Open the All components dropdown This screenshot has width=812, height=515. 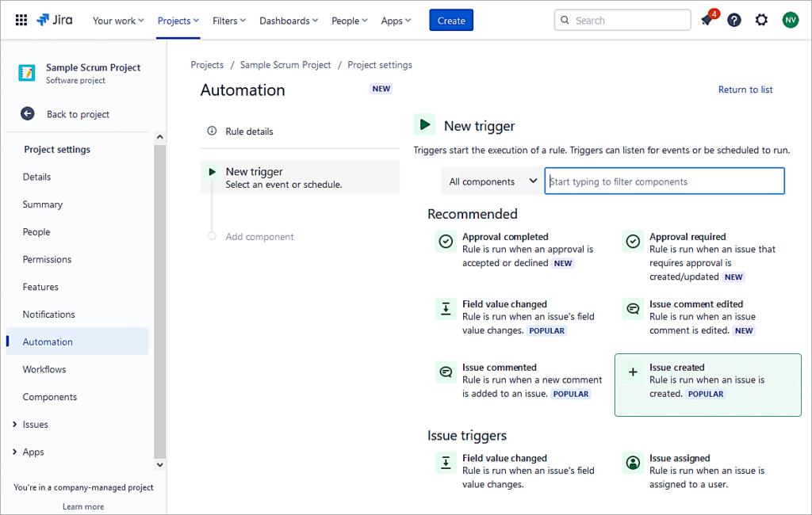click(492, 181)
